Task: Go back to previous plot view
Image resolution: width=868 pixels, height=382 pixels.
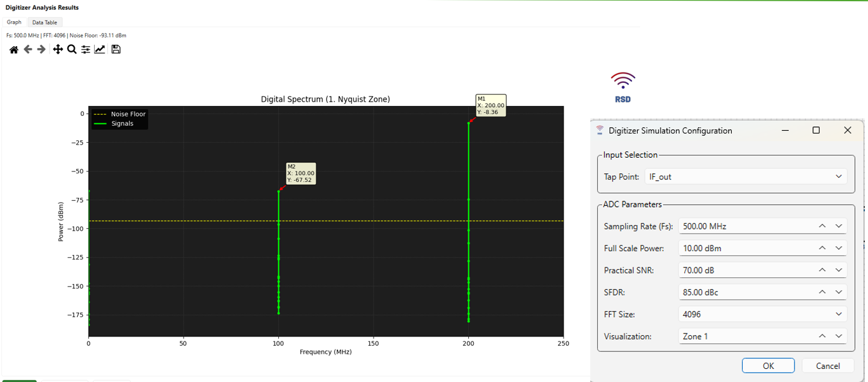Action: (x=28, y=49)
